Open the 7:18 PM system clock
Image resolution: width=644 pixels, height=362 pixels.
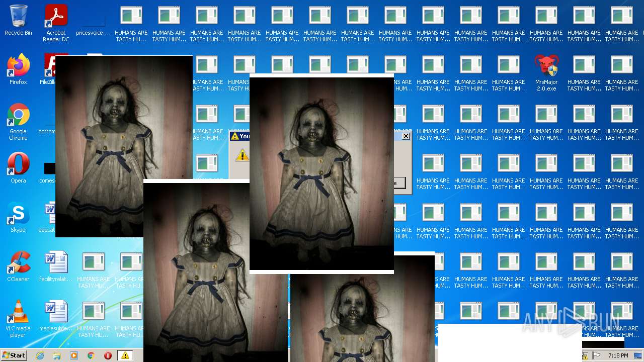coord(618,355)
